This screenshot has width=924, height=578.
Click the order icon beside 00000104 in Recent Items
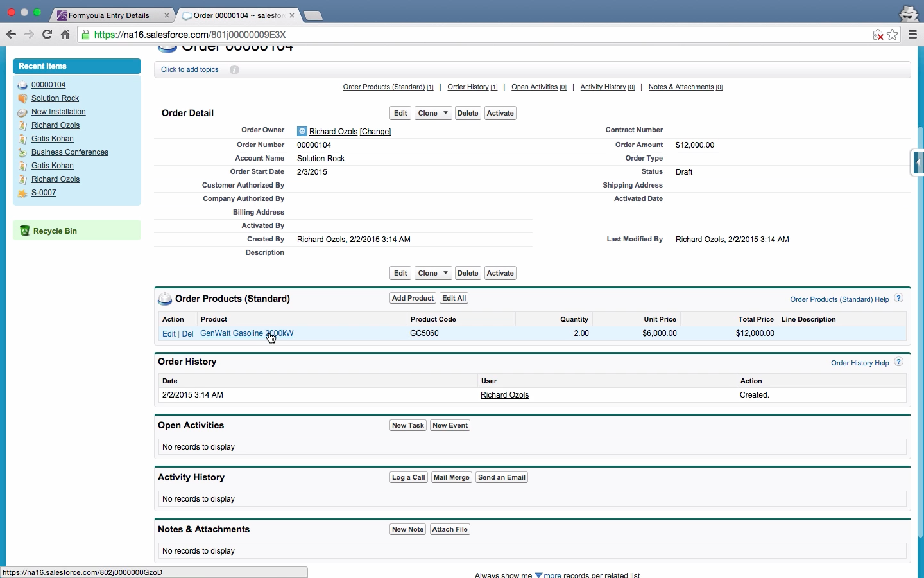click(x=22, y=85)
